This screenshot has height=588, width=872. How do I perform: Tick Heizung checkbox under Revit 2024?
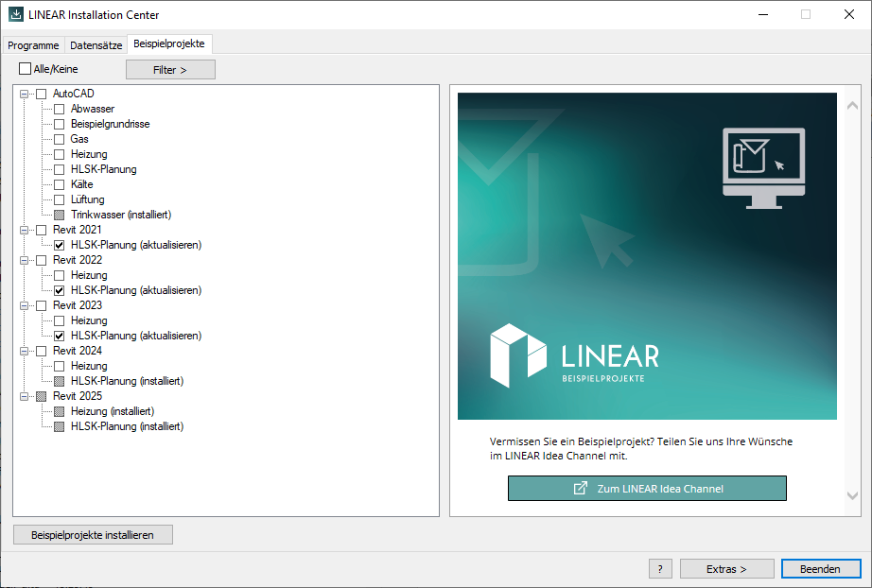coord(59,366)
